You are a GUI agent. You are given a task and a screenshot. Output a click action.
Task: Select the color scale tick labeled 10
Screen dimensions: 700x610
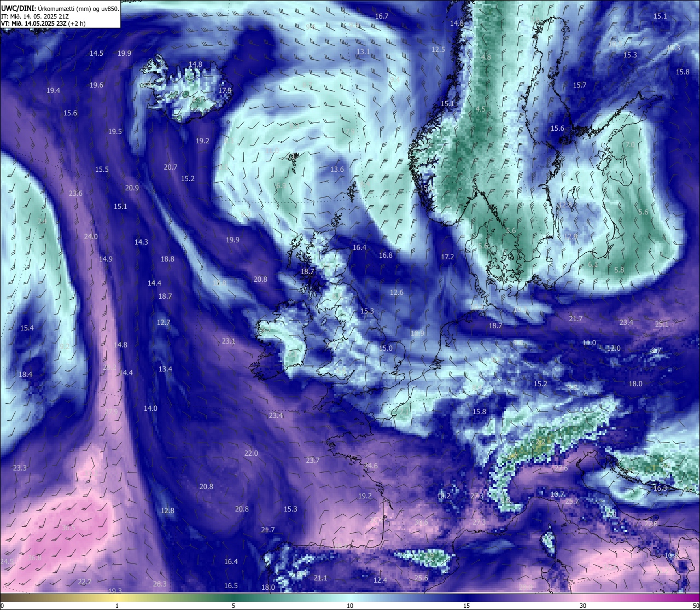[x=350, y=605]
